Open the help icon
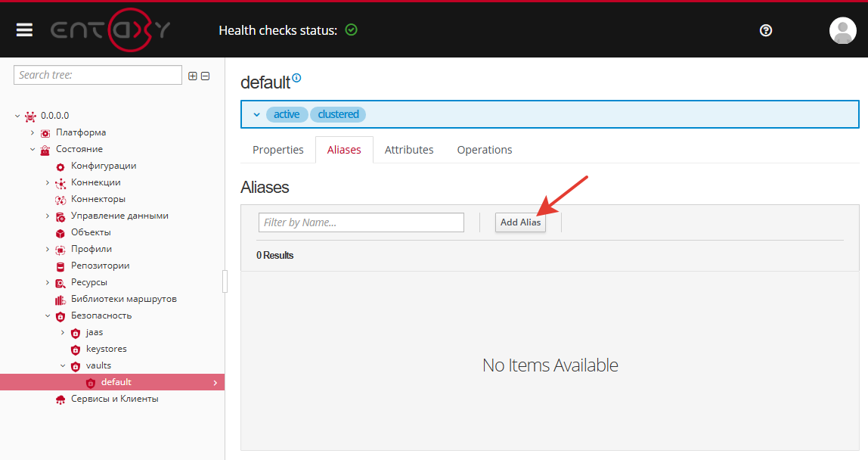The width and height of the screenshot is (868, 460). pyautogui.click(x=766, y=30)
